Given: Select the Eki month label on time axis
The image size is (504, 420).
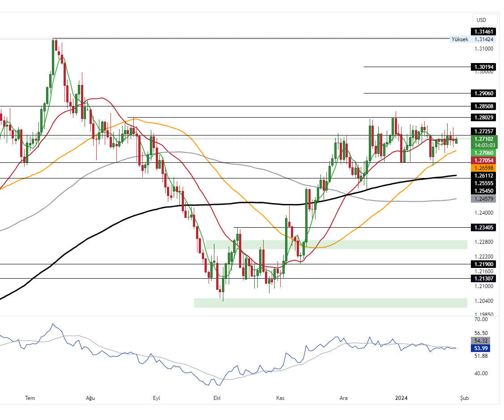Looking at the screenshot, I should 217,397.
